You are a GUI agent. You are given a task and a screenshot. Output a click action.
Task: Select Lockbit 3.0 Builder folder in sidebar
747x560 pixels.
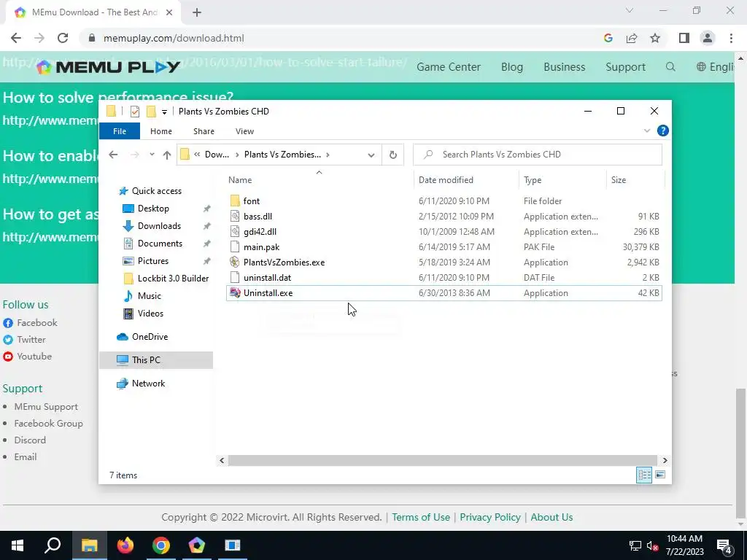click(173, 279)
